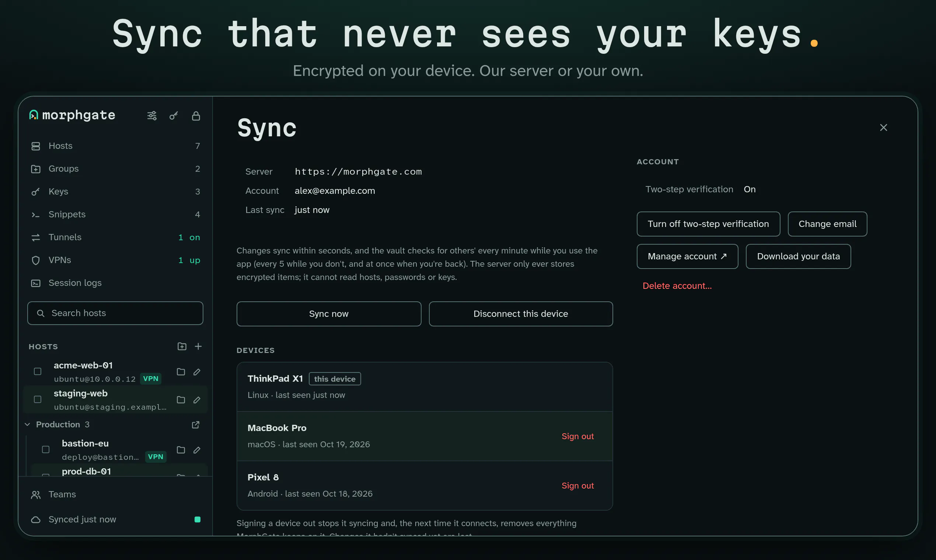The width and height of the screenshot is (936, 560).
Task: Sign out the Pixel 8 device
Action: 577,486
